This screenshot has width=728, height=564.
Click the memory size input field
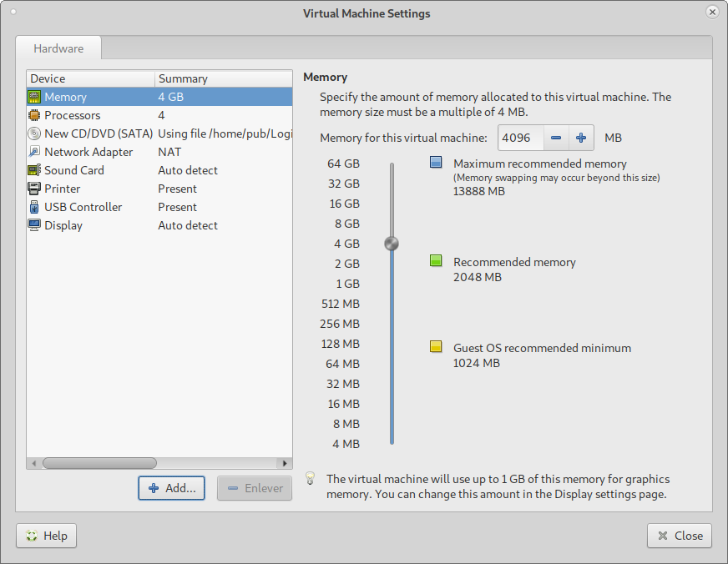coord(521,138)
